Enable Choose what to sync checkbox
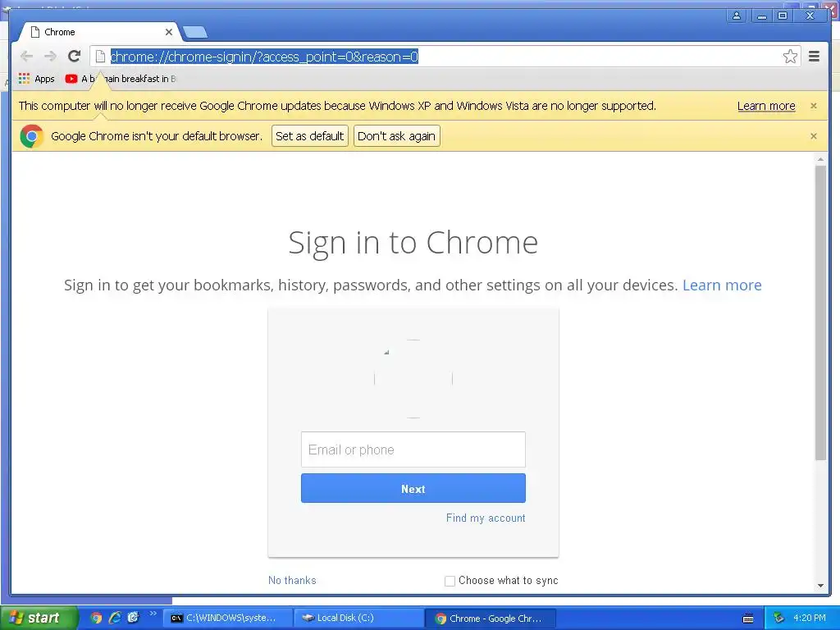Screen dimensions: 840x630 coord(450,581)
